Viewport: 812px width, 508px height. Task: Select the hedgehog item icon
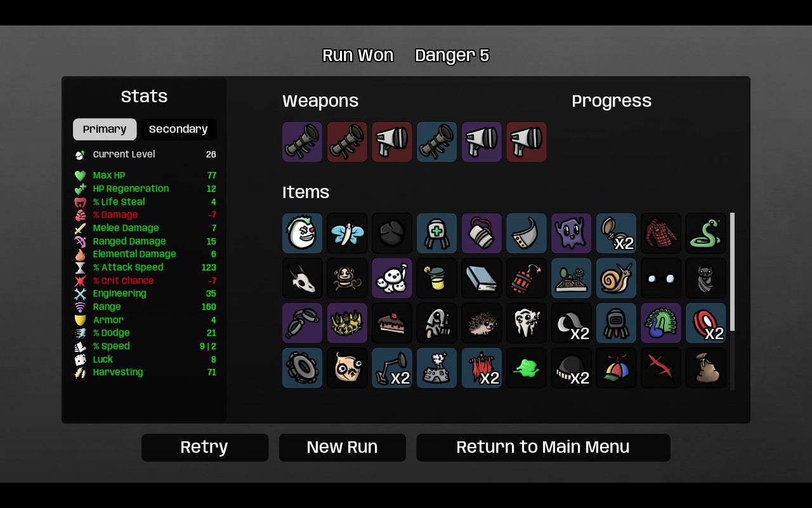[481, 323]
